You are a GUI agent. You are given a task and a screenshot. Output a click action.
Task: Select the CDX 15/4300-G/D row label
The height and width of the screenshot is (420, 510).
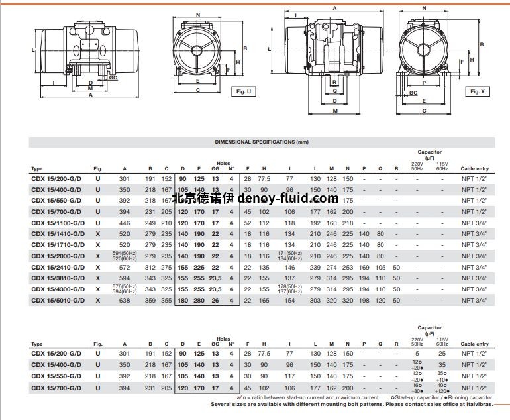pyautogui.click(x=58, y=289)
